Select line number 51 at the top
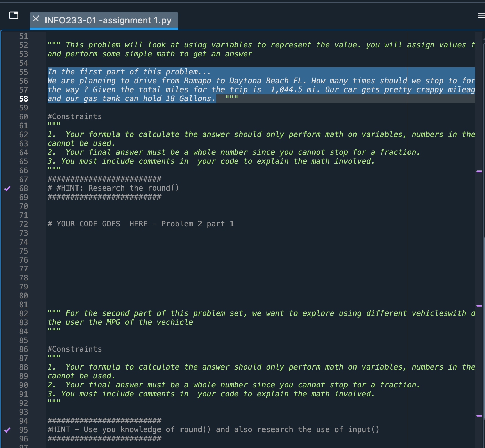This screenshot has width=485, height=448. tap(23, 36)
